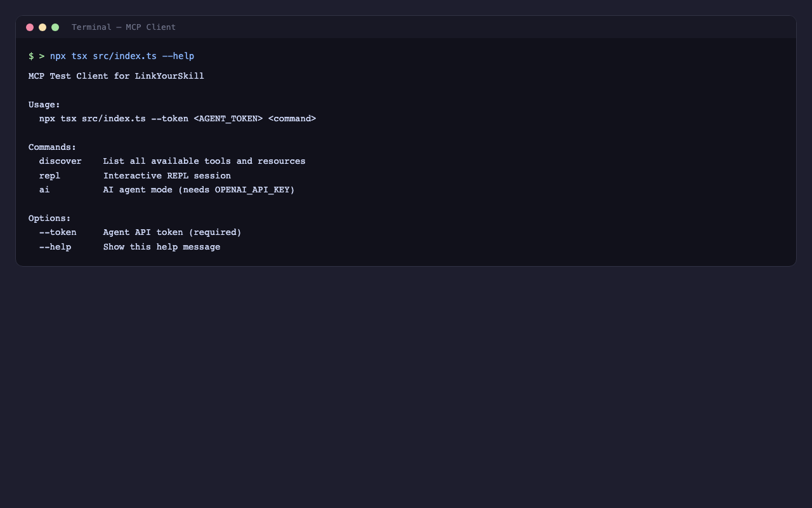Click the yellow minimize window button
The image size is (812, 508).
point(43,27)
